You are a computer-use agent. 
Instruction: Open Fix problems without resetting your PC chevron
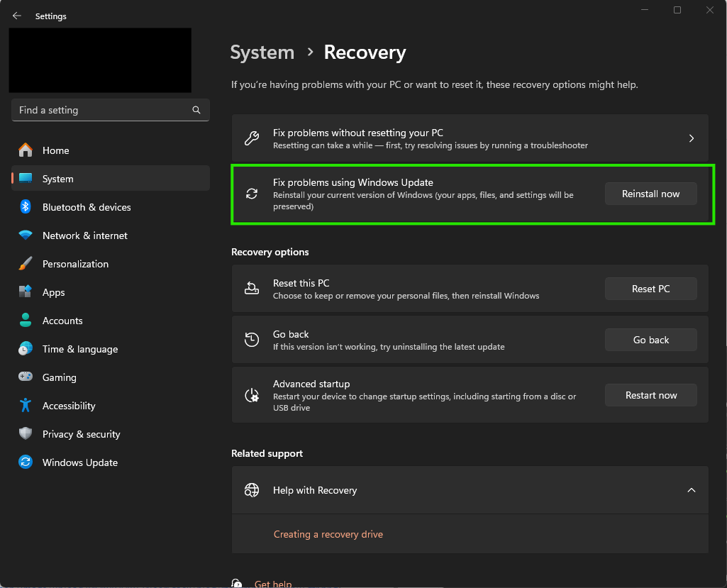692,138
